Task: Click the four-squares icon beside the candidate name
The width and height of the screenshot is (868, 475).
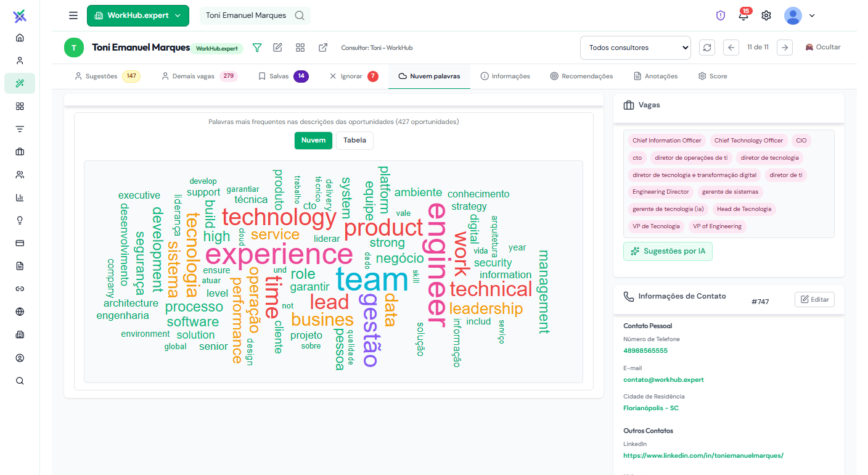Action: pyautogui.click(x=300, y=47)
